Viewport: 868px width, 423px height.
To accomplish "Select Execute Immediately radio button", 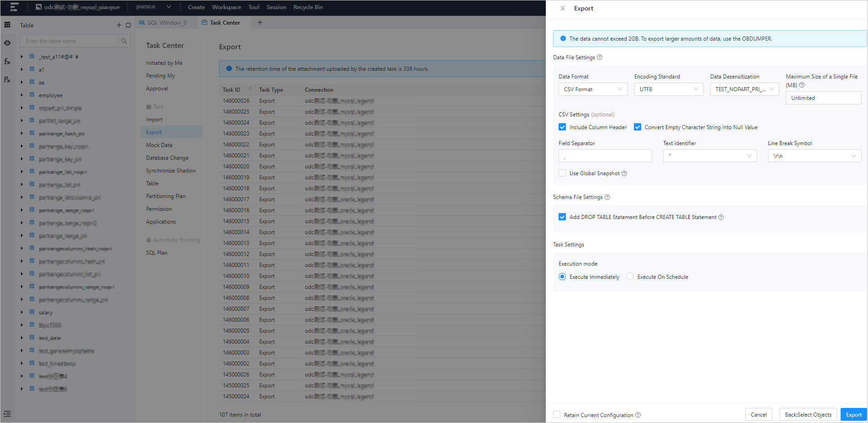I will (562, 277).
